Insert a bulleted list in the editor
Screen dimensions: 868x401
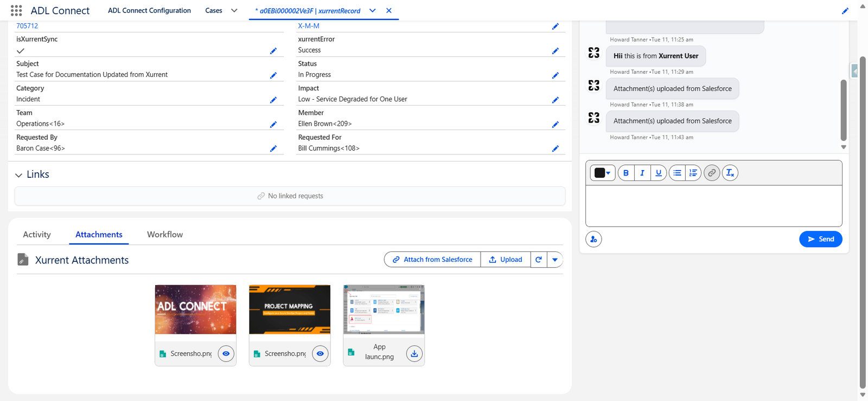(x=677, y=173)
